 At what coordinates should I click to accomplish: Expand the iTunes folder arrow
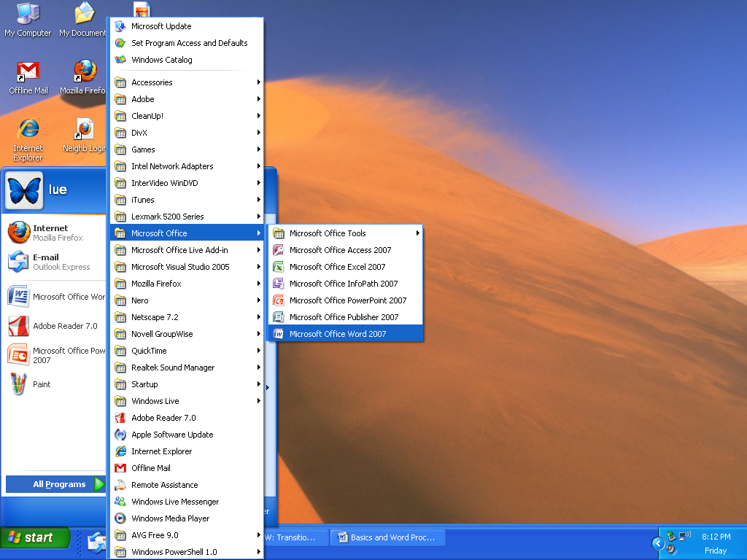coord(259,200)
